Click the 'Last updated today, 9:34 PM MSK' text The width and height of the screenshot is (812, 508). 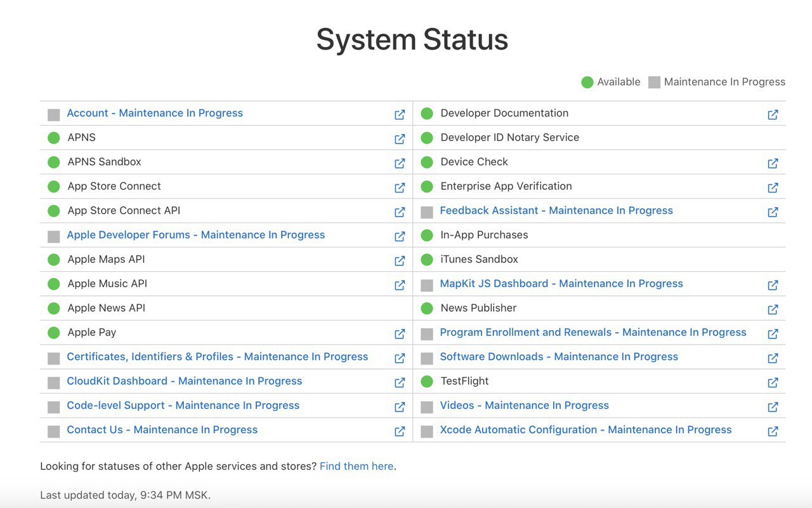coord(125,495)
